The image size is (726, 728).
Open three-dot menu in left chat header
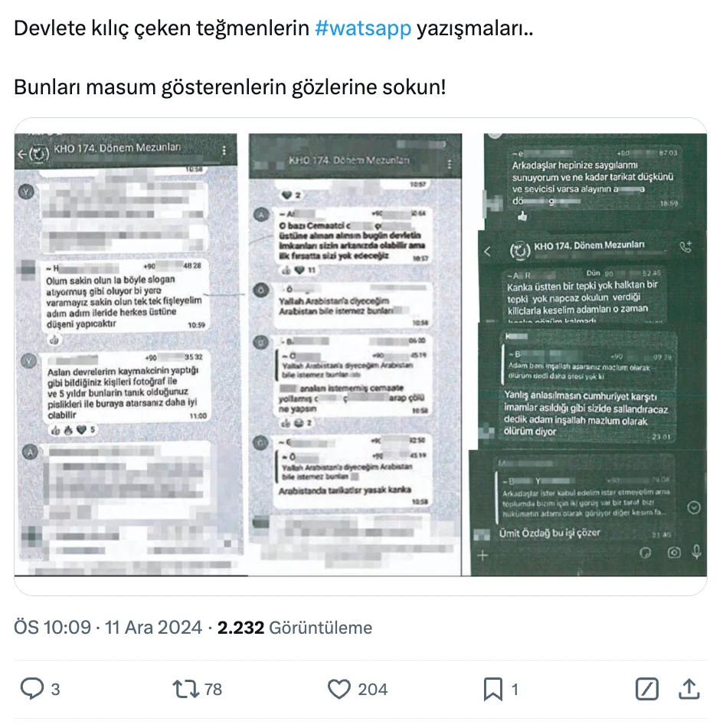coord(224,150)
